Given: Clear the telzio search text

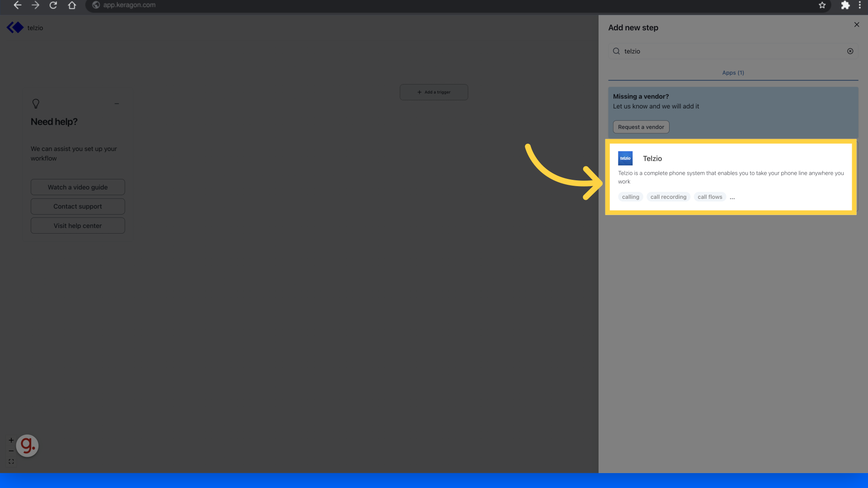Looking at the screenshot, I should [x=850, y=51].
